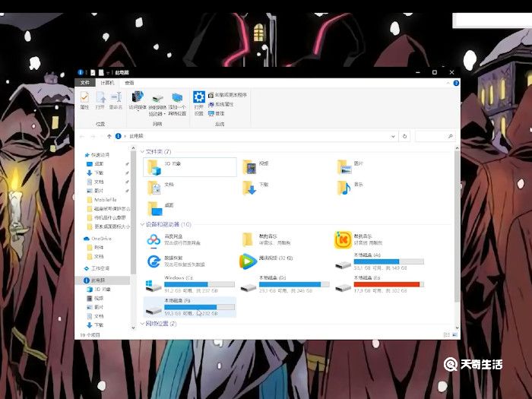This screenshot has height=399, width=532.
Task: Click the refresh button beside address bar
Action: (404, 136)
